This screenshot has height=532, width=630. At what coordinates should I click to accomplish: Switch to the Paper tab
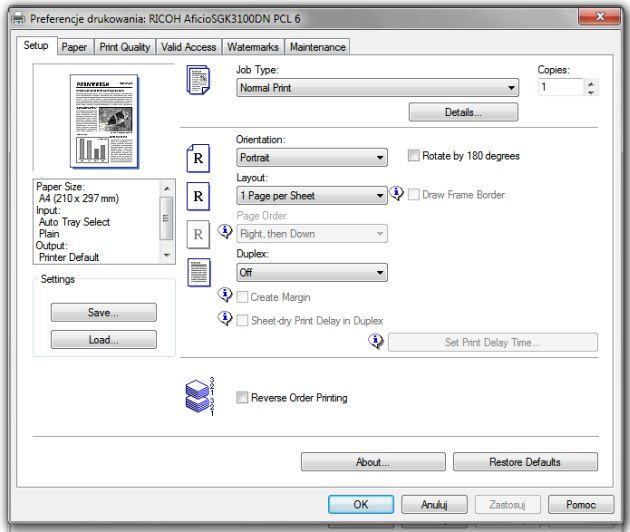click(x=74, y=47)
